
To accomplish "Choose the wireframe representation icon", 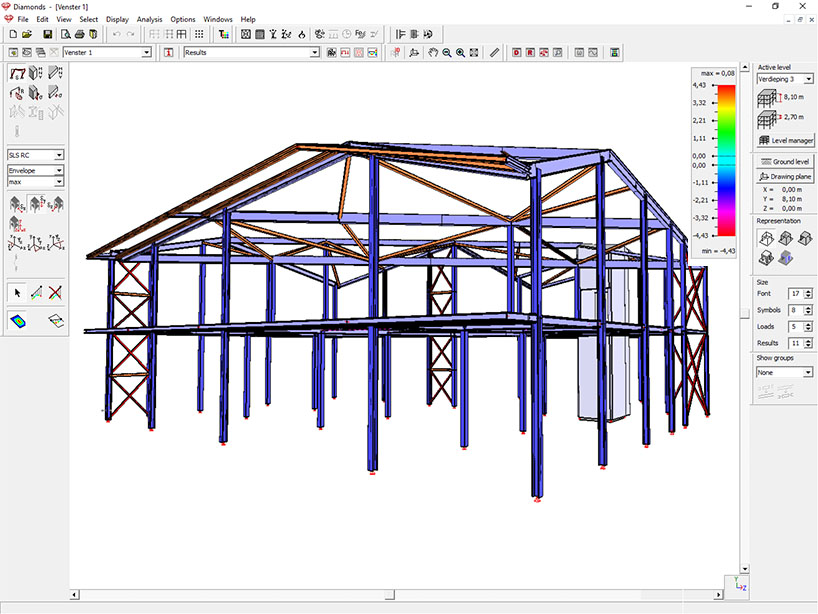I will pyautogui.click(x=766, y=238).
